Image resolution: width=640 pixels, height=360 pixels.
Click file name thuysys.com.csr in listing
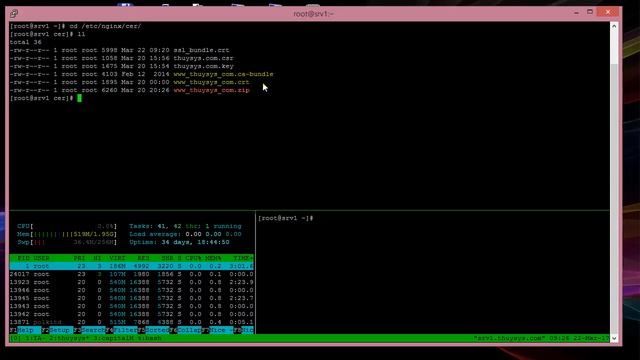click(x=203, y=58)
